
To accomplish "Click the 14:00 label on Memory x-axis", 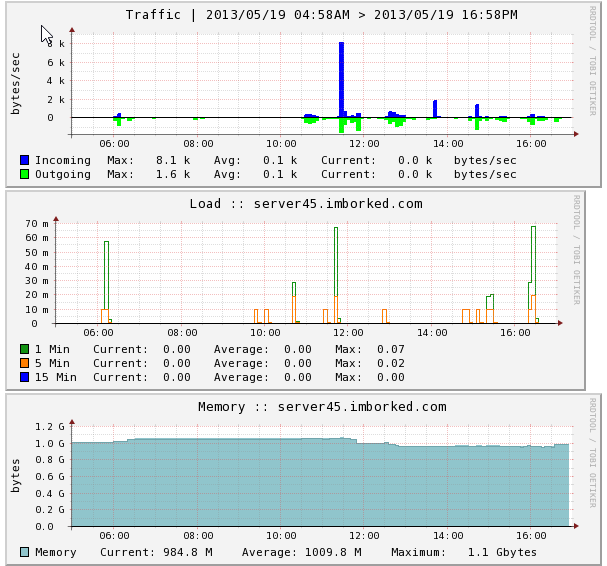I will pos(448,536).
